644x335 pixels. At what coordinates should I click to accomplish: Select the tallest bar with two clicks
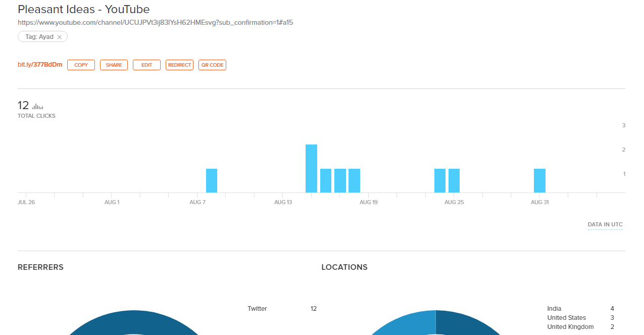click(311, 168)
